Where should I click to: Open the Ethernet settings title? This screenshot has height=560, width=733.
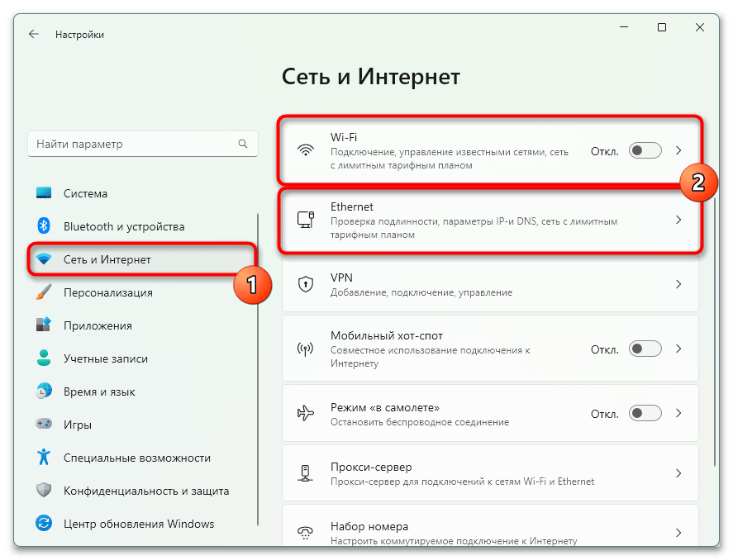[351, 206]
